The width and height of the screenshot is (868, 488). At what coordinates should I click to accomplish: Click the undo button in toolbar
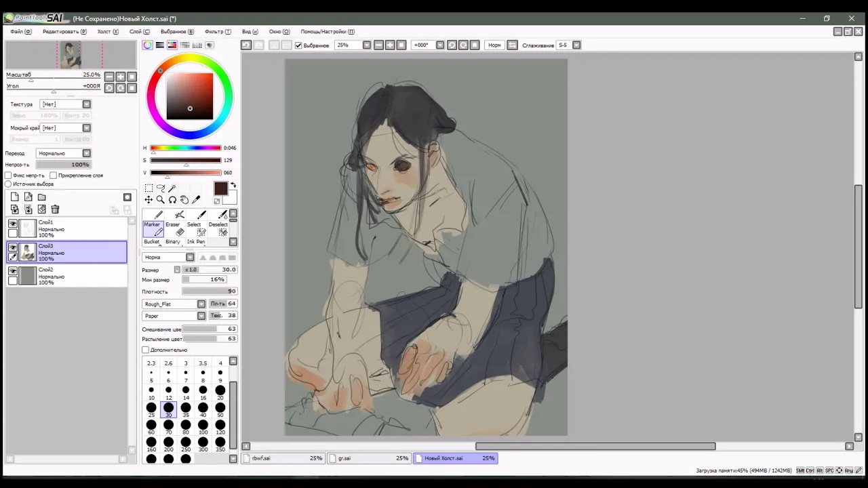pyautogui.click(x=246, y=45)
